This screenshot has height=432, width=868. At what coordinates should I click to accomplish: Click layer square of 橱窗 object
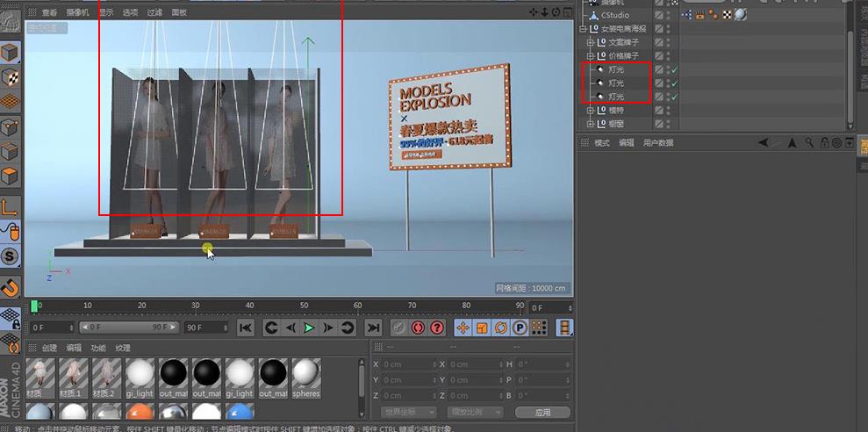(x=659, y=124)
